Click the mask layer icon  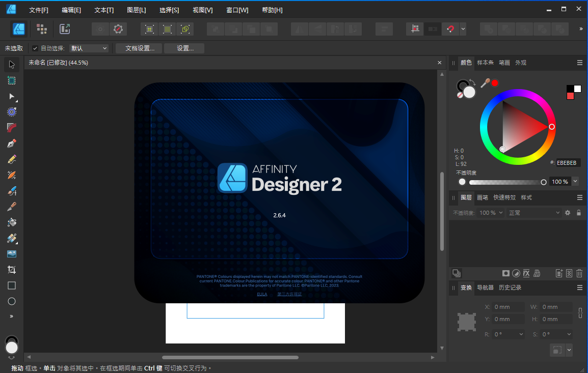click(x=506, y=273)
